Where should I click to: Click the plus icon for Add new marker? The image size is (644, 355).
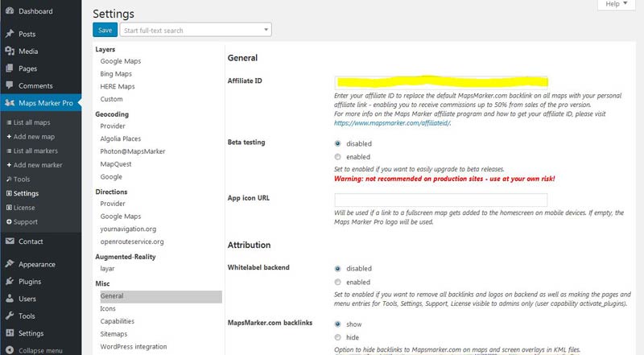pyautogui.click(x=9, y=165)
